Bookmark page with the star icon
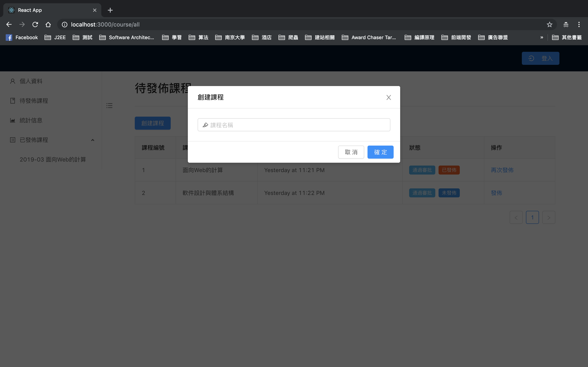Viewport: 588px width, 367px height. [549, 24]
